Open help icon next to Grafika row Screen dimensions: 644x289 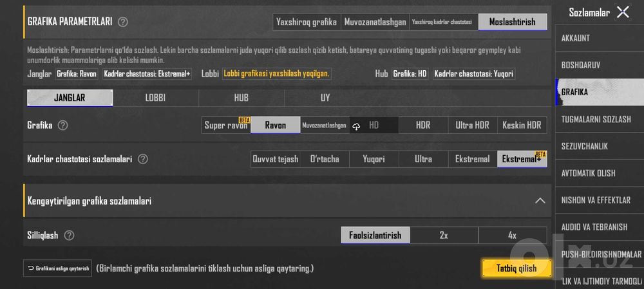pyautogui.click(x=62, y=126)
